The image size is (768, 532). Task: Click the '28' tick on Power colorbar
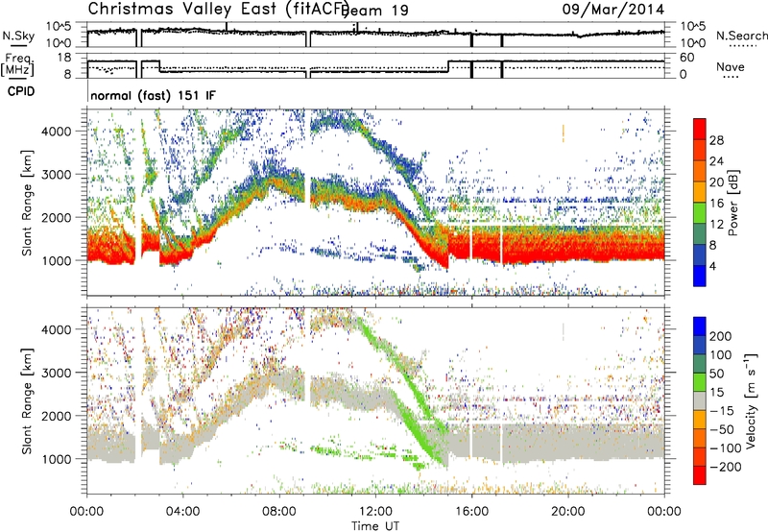[x=716, y=140]
